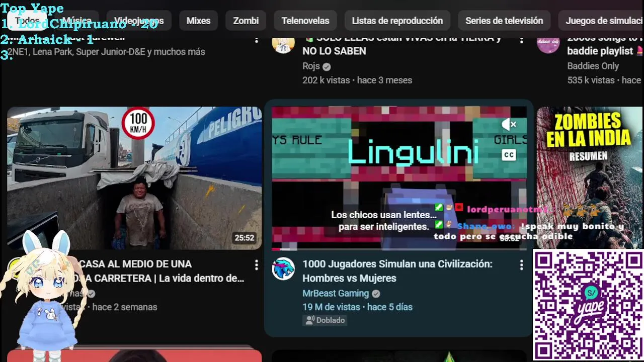Select the Mixes filter chip

(x=198, y=21)
